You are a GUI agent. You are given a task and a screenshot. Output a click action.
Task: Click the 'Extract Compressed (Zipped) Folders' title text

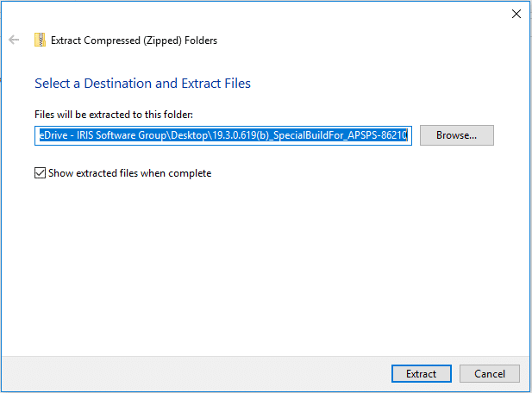pos(134,41)
